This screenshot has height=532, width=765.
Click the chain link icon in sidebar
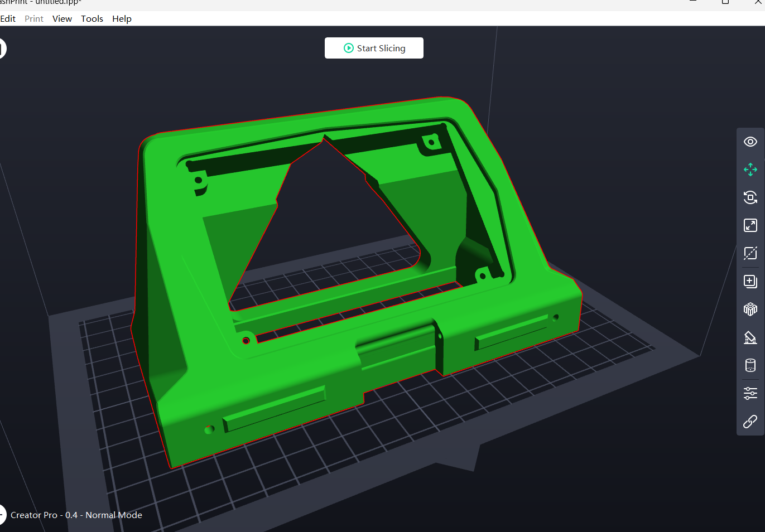click(750, 422)
